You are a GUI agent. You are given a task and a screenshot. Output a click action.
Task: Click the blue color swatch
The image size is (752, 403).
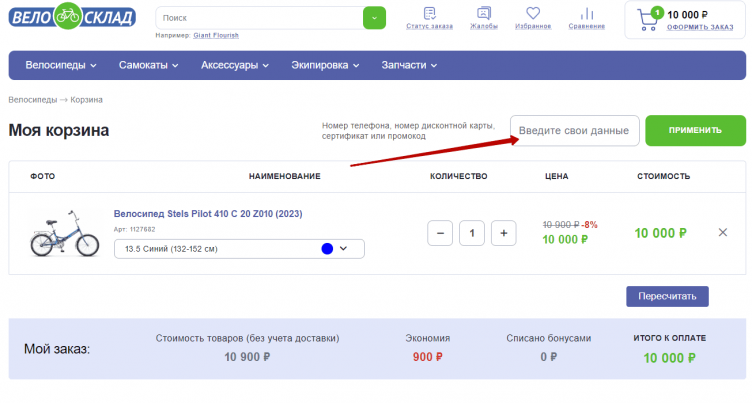[326, 248]
